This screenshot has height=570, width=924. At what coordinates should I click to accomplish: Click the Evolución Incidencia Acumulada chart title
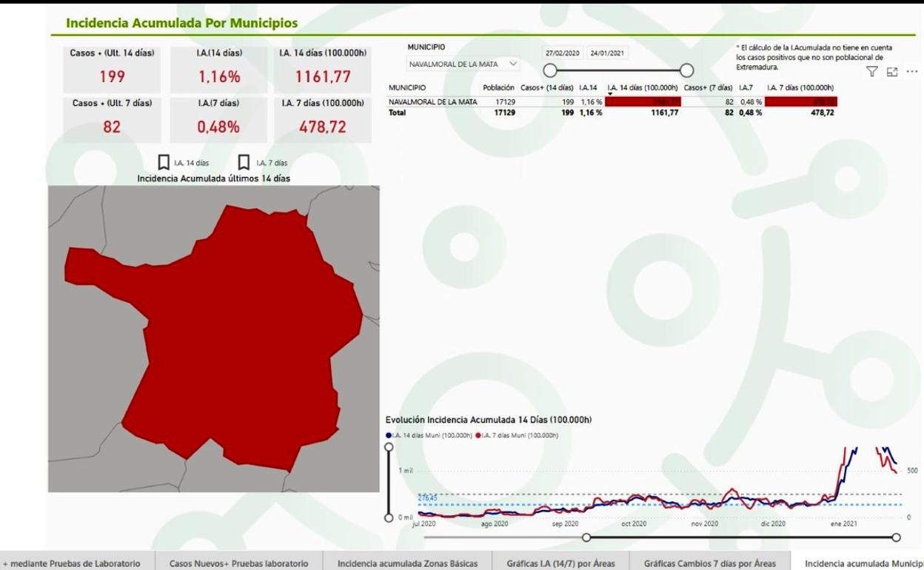[489, 420]
